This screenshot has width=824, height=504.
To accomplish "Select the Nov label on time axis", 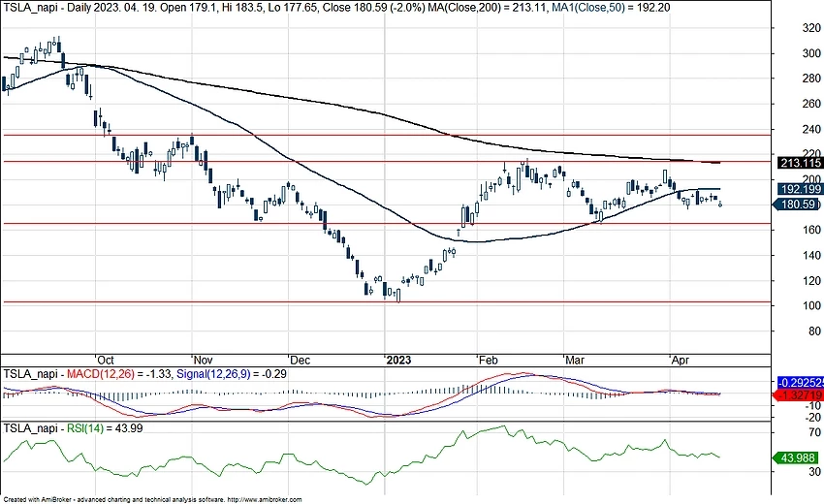I will tap(203, 360).
